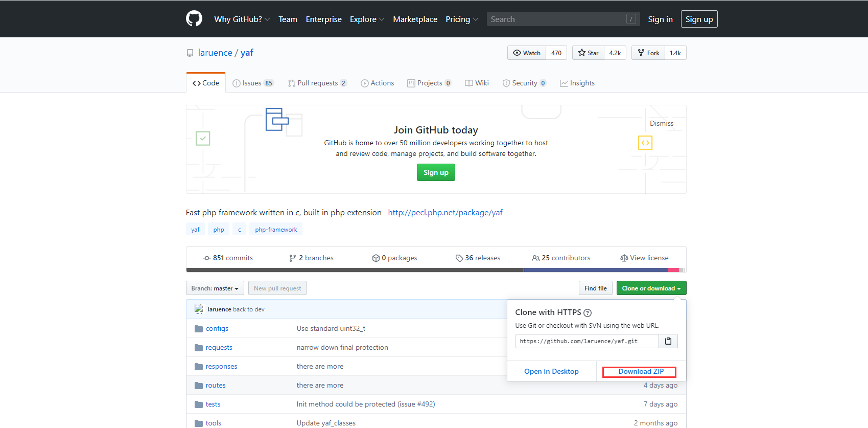Expand the Explore dropdown menu
Viewport: 868px width, 428px height.
click(x=367, y=19)
